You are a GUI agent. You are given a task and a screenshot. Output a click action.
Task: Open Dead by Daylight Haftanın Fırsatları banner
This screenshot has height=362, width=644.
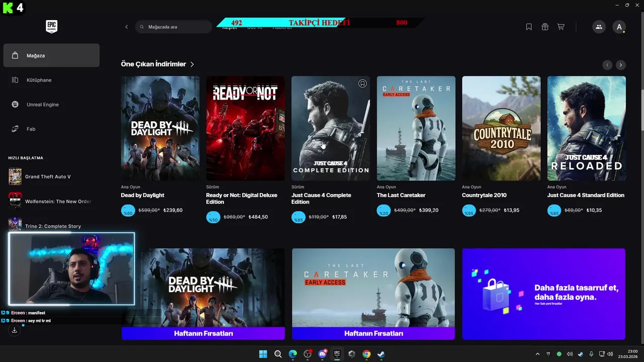click(x=203, y=294)
